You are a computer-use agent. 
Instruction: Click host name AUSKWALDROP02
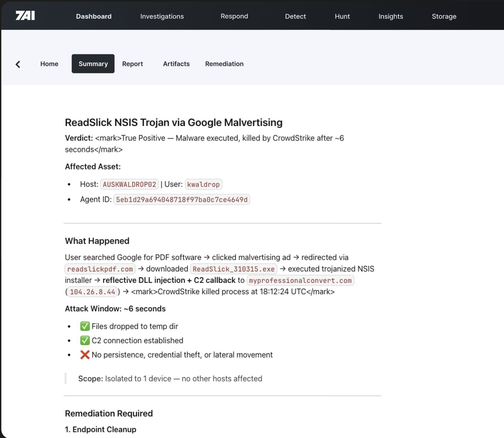129,184
